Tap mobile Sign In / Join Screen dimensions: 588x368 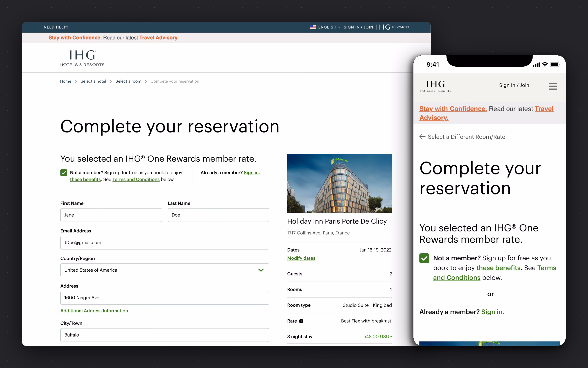tap(514, 85)
